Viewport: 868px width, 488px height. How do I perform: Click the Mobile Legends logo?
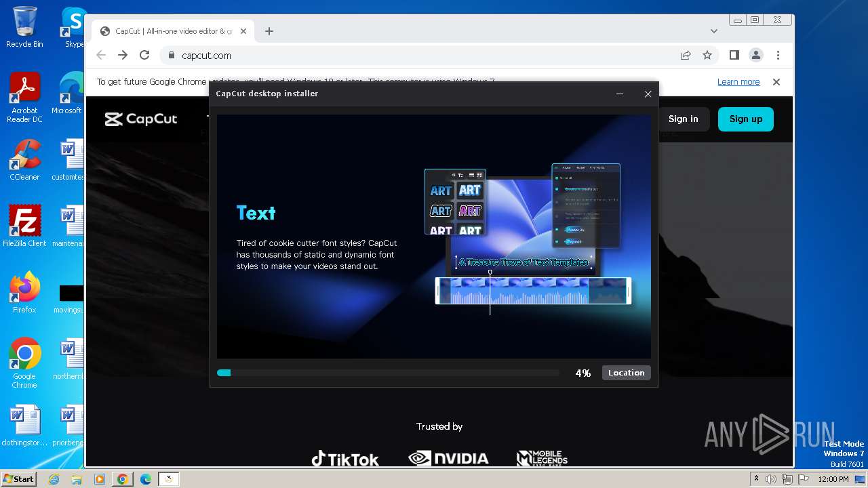(x=542, y=459)
